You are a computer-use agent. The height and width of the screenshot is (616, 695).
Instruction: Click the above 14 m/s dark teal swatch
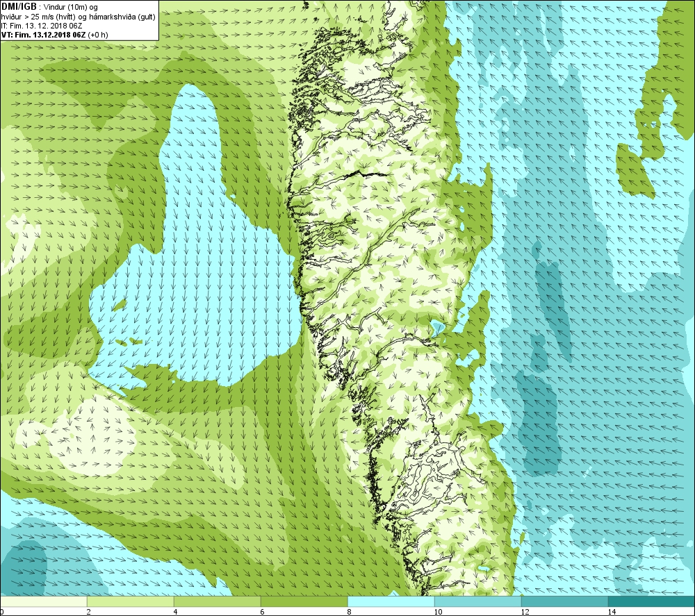[x=652, y=601]
